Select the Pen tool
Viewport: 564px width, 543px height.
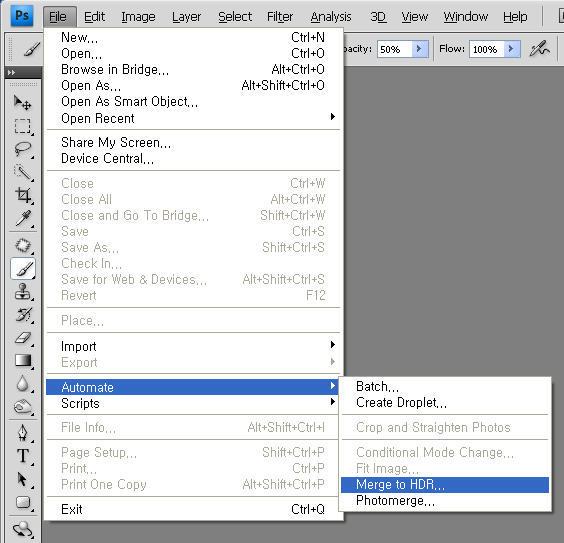[x=23, y=433]
